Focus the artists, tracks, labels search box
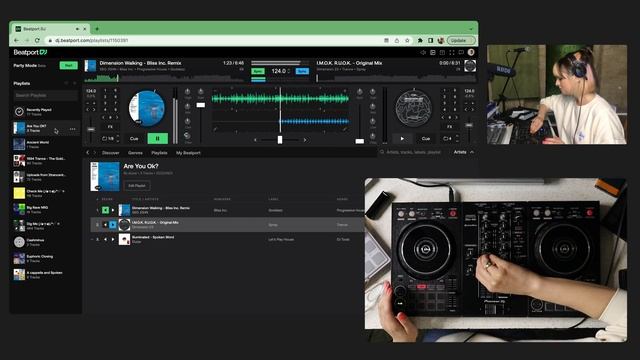The height and width of the screenshot is (360, 640). pyautogui.click(x=413, y=152)
